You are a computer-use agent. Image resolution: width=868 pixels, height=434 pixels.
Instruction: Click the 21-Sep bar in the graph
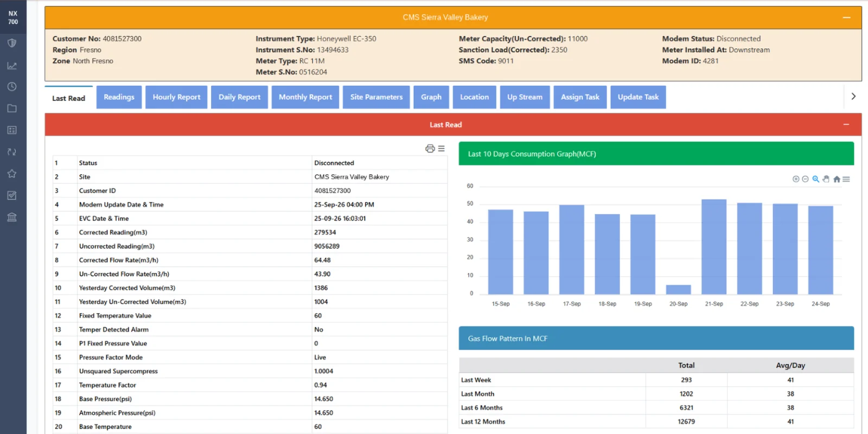click(x=714, y=247)
